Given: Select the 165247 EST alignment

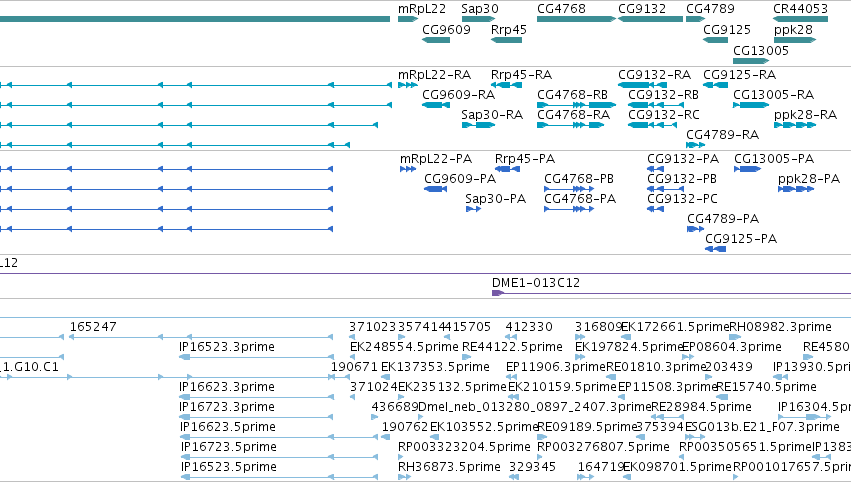Looking at the screenshot, I should (x=201, y=337).
